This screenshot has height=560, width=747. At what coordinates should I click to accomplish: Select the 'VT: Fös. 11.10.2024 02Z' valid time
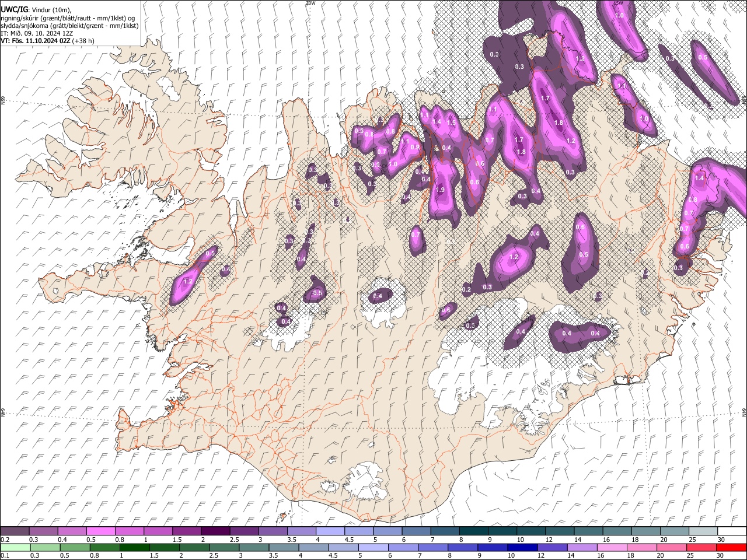(x=36, y=41)
